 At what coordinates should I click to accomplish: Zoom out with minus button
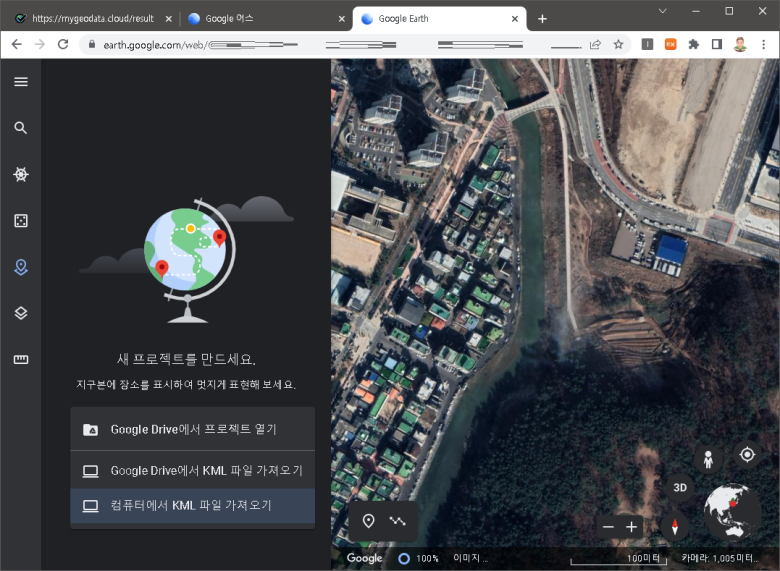pyautogui.click(x=608, y=527)
